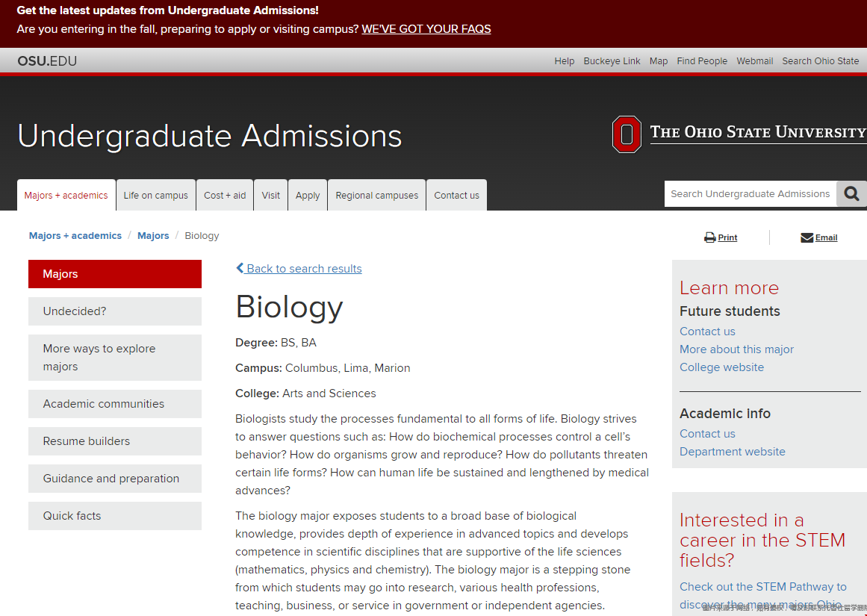Click the Search Undergraduate Admissions field

click(x=750, y=194)
